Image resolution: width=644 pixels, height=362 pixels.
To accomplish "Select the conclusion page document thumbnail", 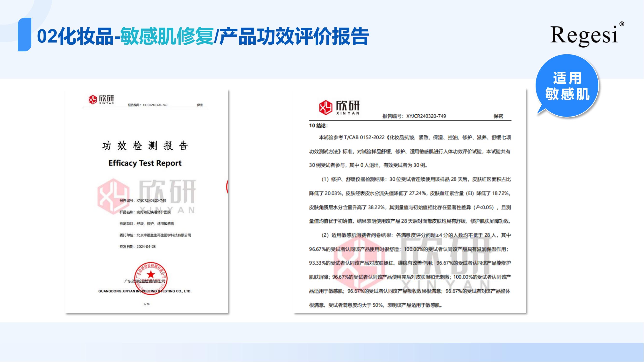I will tap(410, 201).
